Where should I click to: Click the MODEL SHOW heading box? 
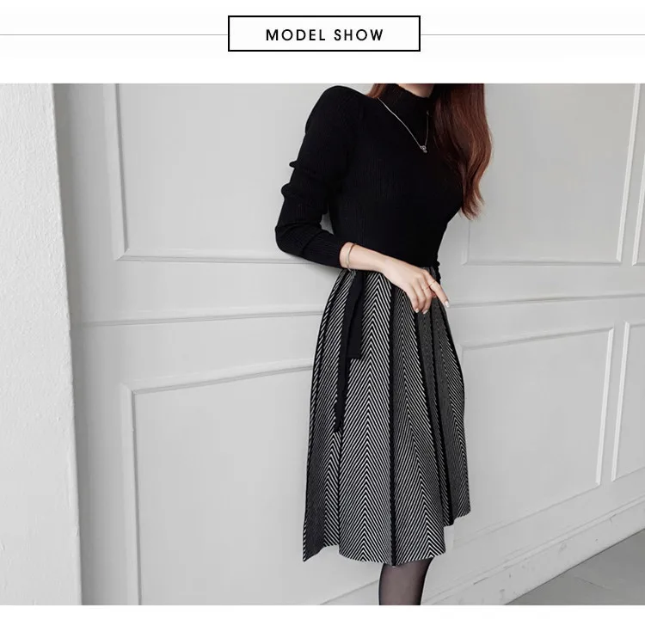pos(324,34)
